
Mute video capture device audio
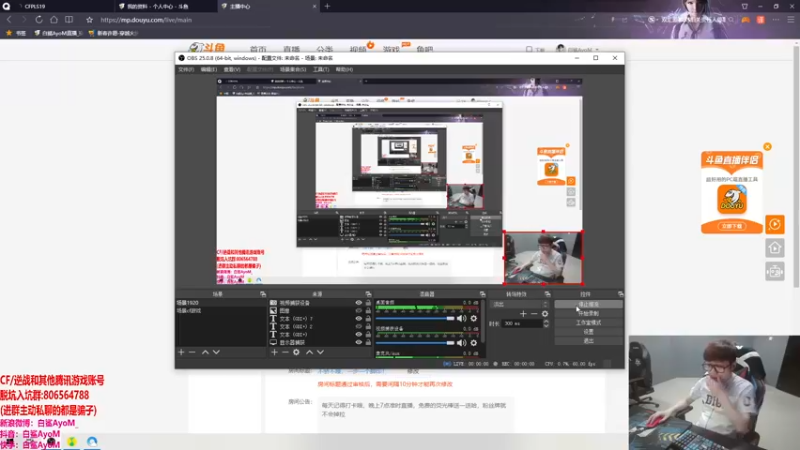(462, 343)
